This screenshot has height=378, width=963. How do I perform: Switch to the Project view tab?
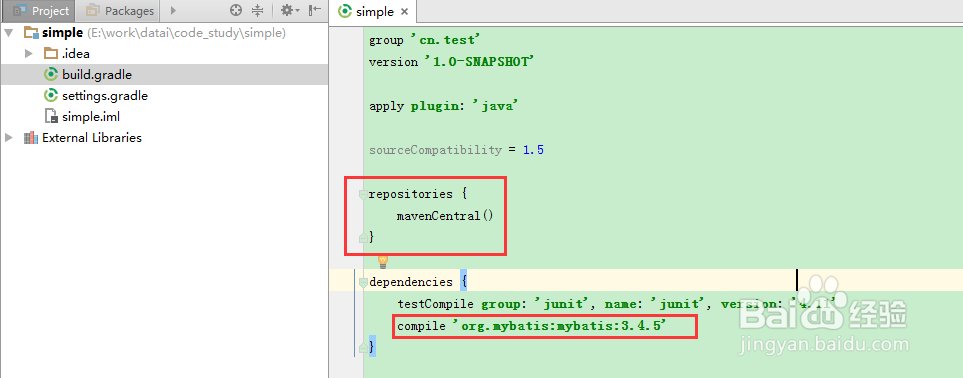[41, 11]
